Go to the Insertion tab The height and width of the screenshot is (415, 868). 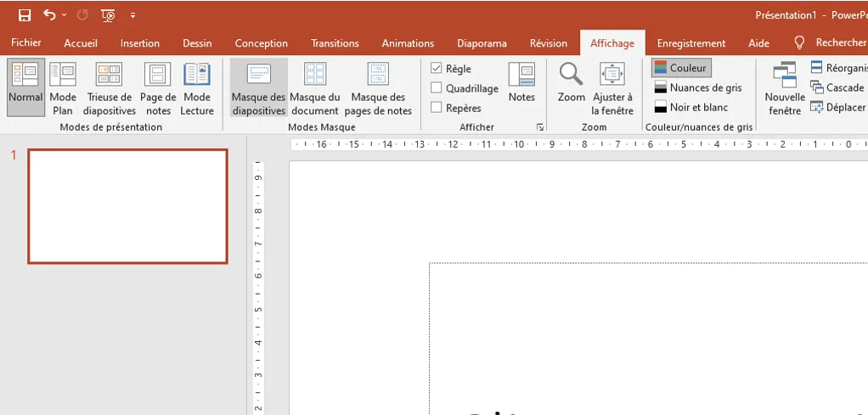140,43
